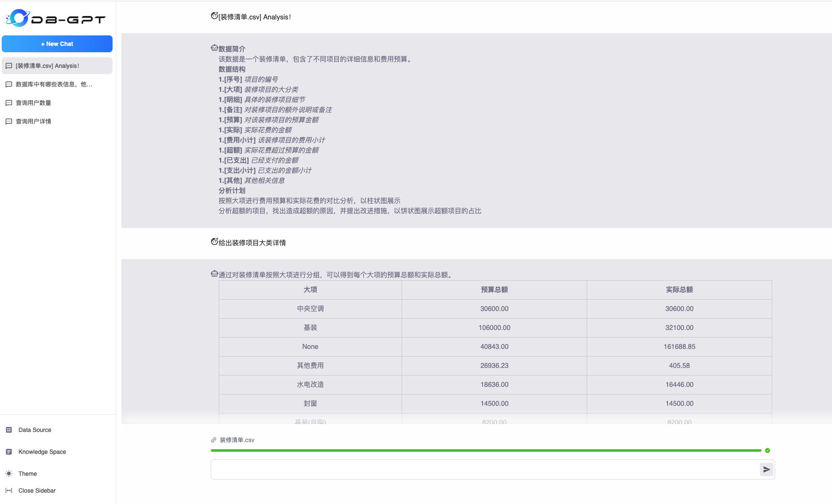Open the 查询用户数量 conversation
832x504 pixels.
33,102
